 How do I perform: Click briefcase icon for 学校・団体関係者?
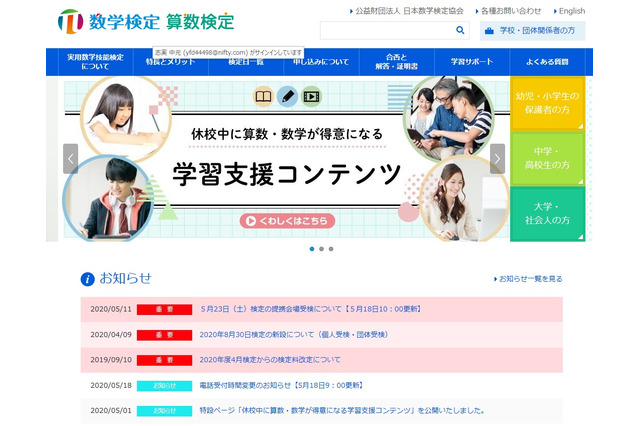(489, 31)
